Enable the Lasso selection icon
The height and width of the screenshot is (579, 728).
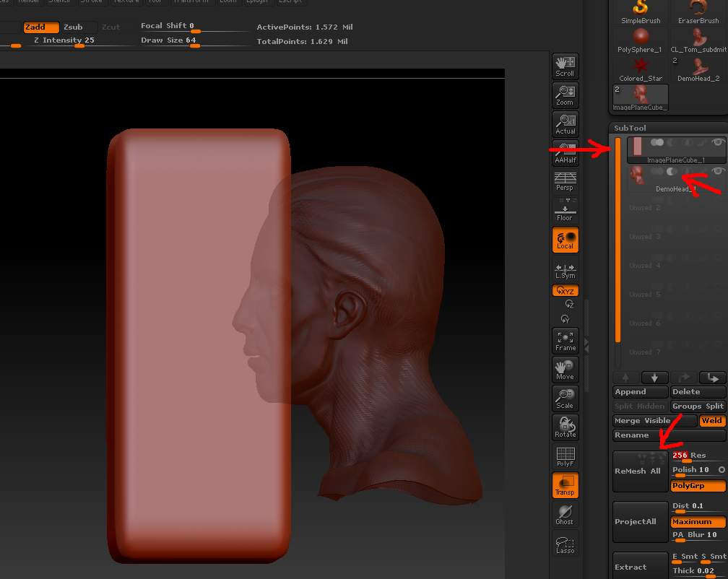click(565, 544)
